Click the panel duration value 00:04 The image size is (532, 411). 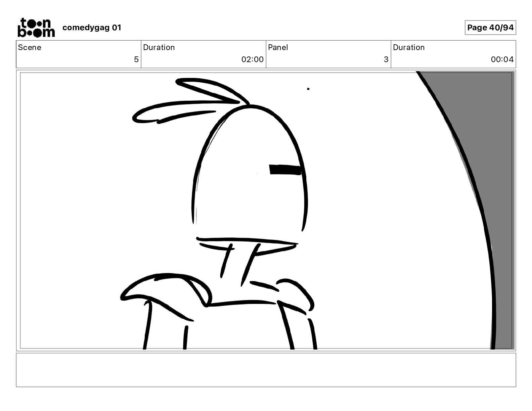pos(502,59)
